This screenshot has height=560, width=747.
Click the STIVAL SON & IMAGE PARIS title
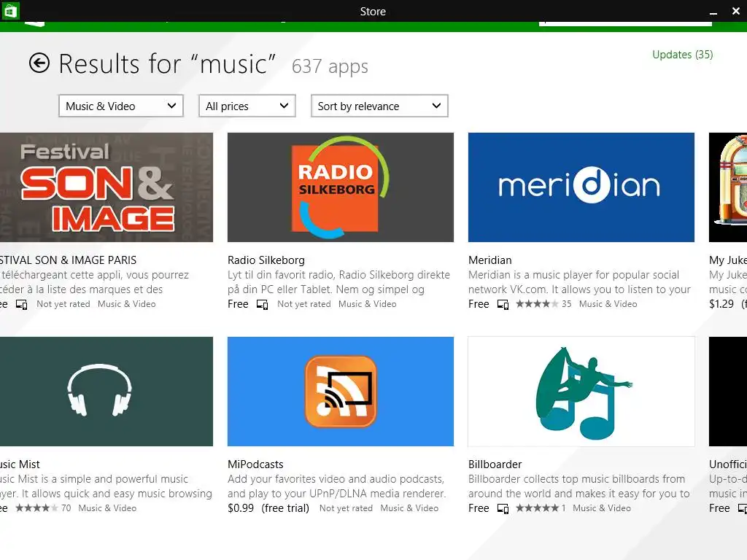pos(68,260)
